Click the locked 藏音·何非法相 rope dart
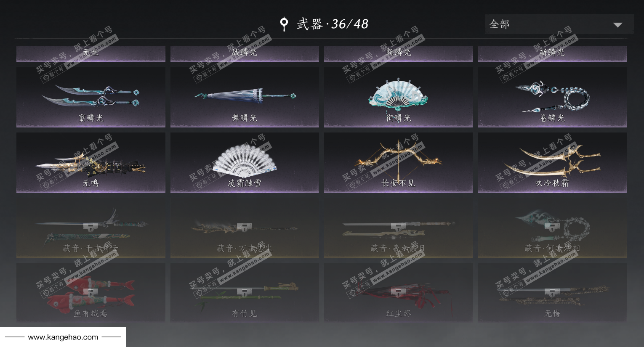 pyautogui.click(x=552, y=228)
